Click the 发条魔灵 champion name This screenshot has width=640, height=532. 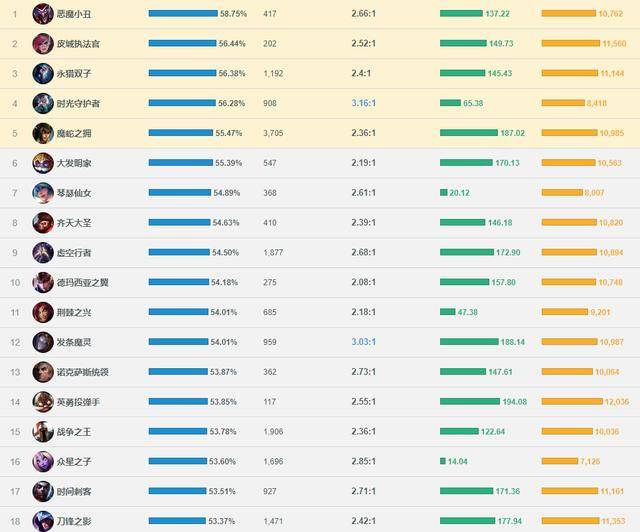(74, 342)
